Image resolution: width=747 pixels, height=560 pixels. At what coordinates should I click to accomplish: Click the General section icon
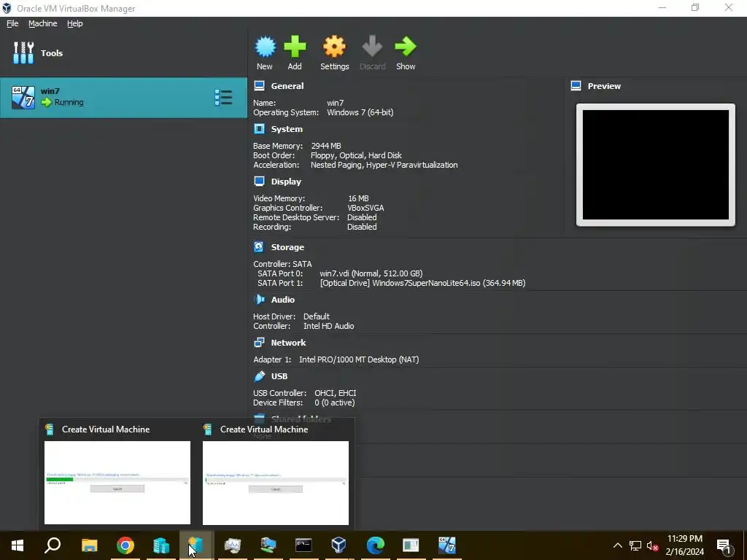coord(259,86)
